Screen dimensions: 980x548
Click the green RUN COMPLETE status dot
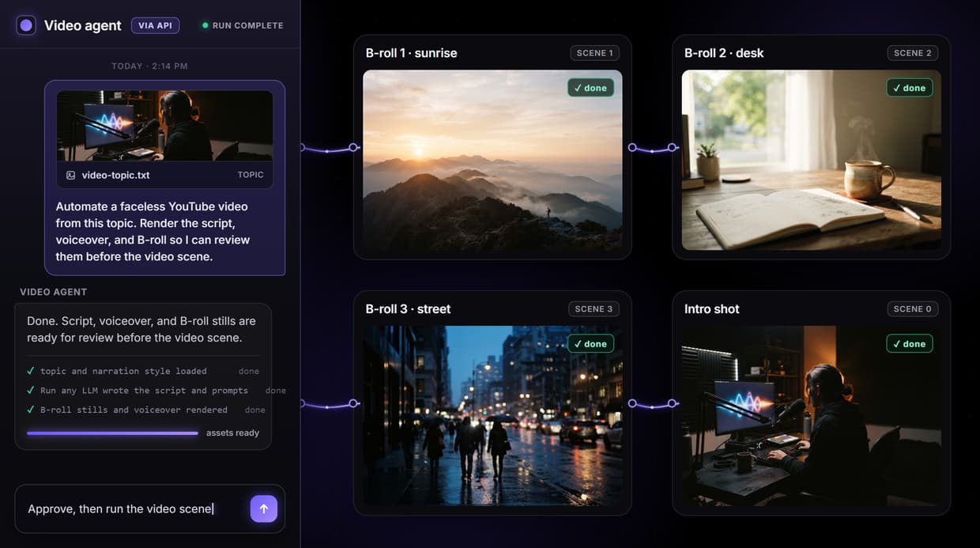coord(205,25)
